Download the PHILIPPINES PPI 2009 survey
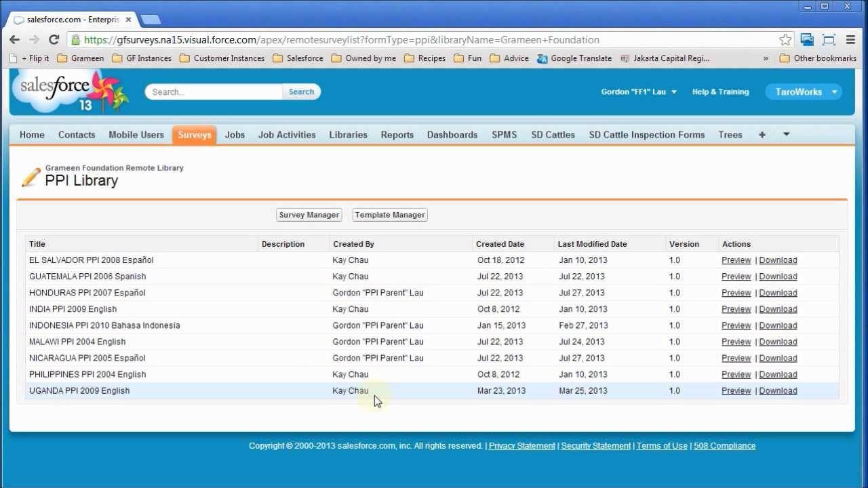868x488 pixels. [x=778, y=374]
